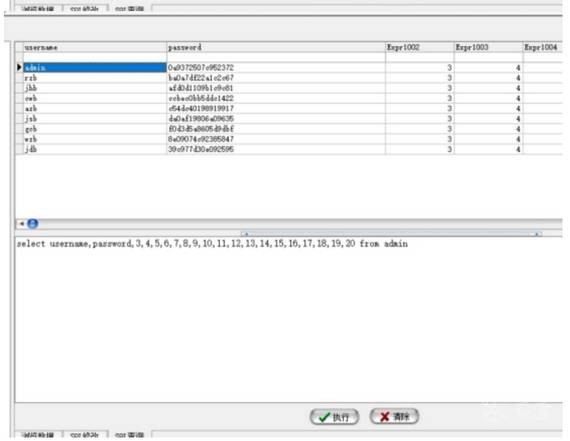Click the row pointer arrow beside admin

point(19,67)
